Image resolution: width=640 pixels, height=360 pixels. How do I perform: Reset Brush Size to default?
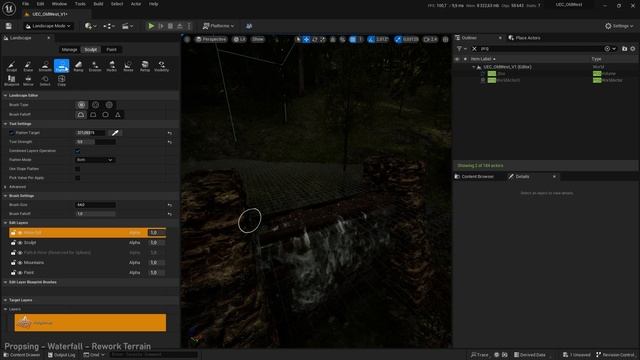pyautogui.click(x=169, y=205)
